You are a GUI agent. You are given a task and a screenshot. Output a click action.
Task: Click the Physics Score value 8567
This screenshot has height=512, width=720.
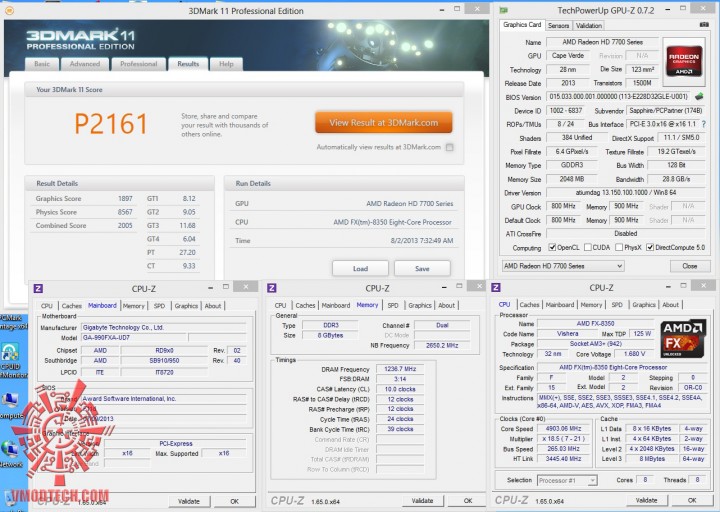pos(125,212)
